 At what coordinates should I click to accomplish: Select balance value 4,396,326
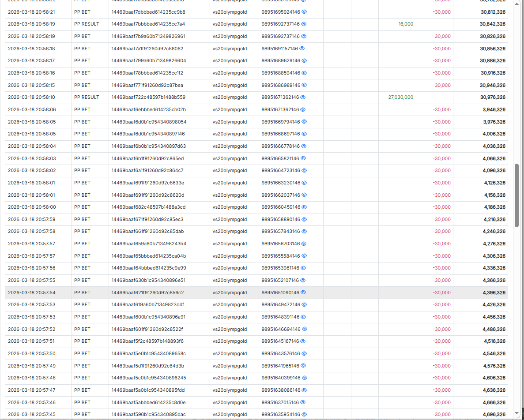pyautogui.click(x=494, y=292)
